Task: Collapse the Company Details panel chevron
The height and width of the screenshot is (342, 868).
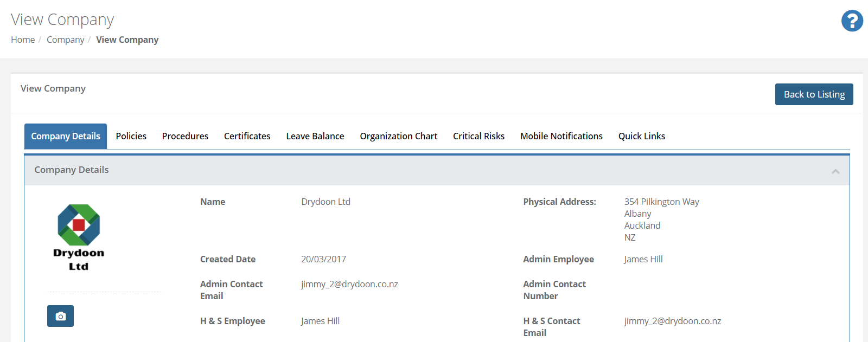Action: pos(835,171)
